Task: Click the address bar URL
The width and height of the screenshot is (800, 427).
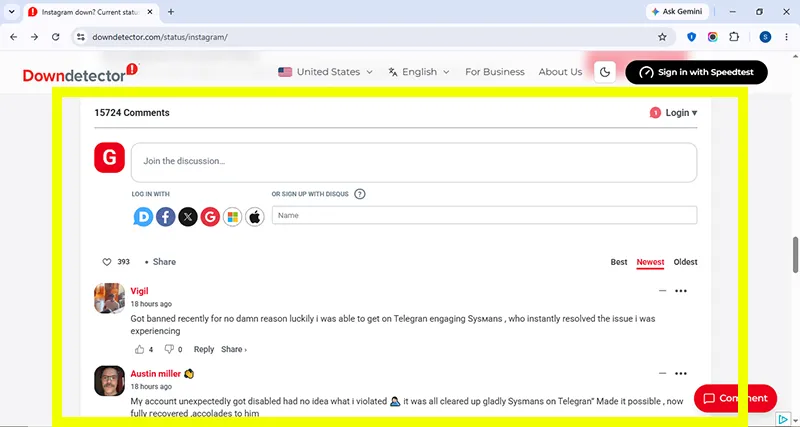Action: pos(160,37)
